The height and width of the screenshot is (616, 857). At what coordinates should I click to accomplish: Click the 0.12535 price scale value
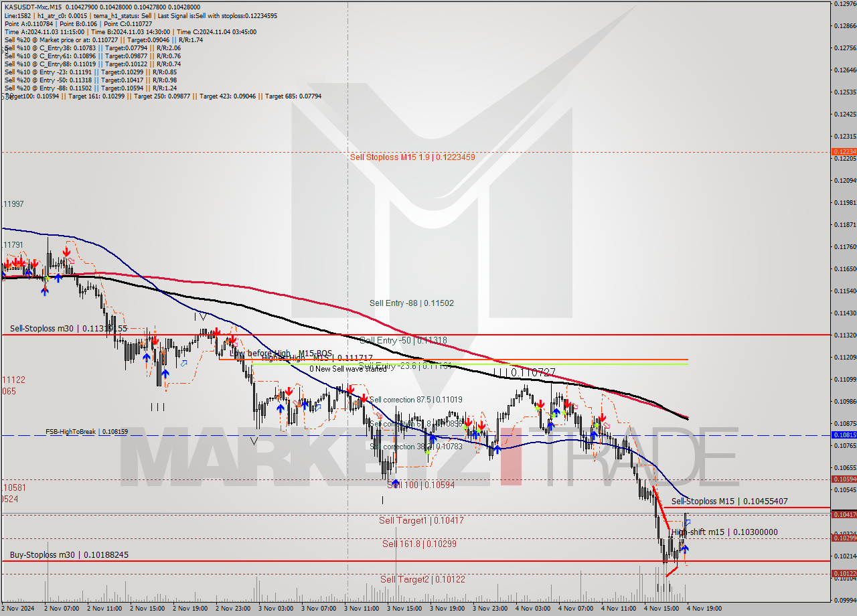pos(845,92)
